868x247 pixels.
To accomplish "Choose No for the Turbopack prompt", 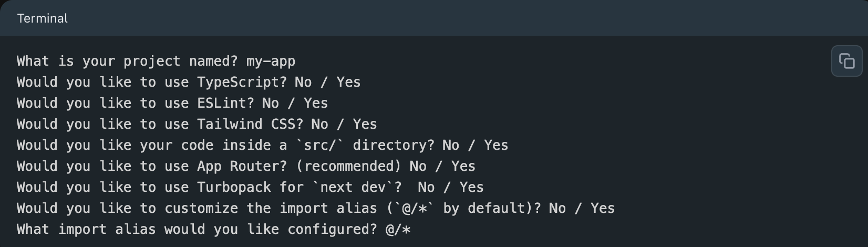I will pos(426,187).
